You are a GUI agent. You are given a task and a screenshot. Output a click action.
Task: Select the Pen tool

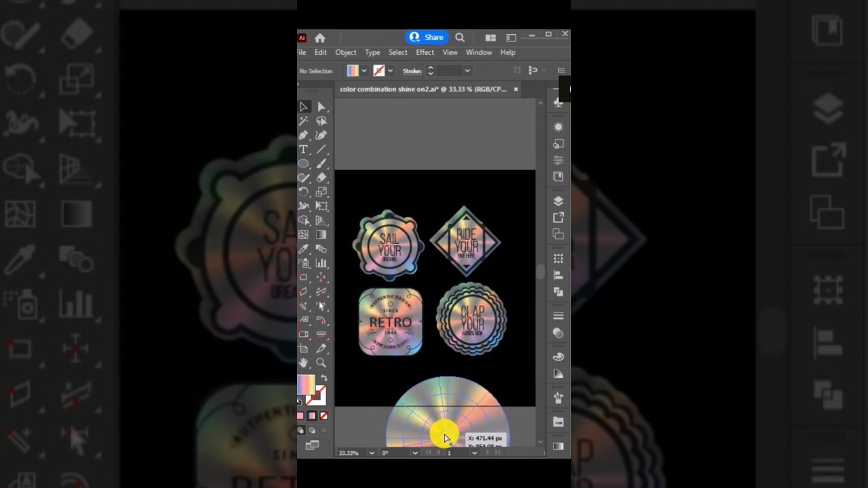[x=304, y=136]
